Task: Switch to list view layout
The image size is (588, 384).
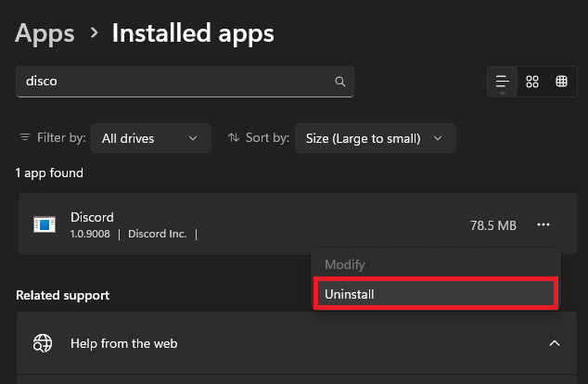Action: 503,82
